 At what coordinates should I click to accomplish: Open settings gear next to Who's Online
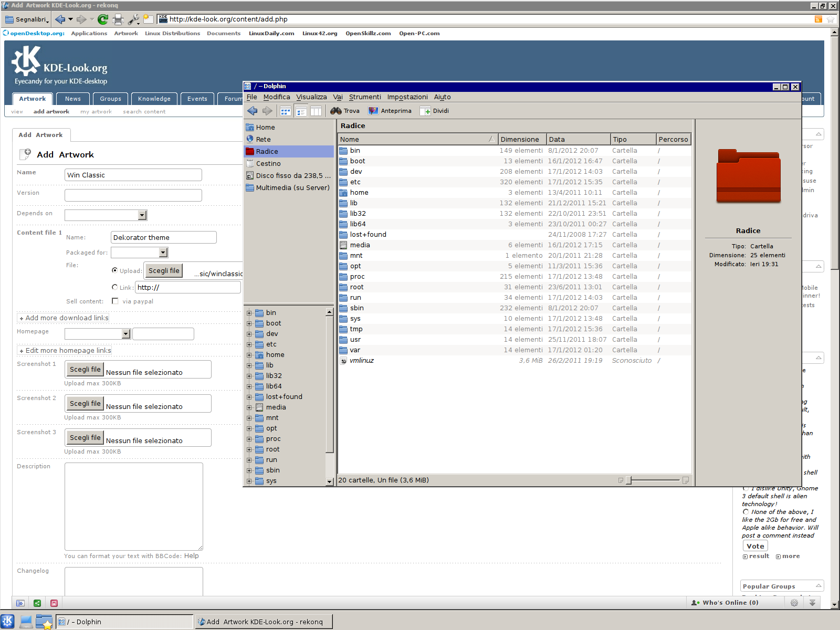(x=794, y=603)
